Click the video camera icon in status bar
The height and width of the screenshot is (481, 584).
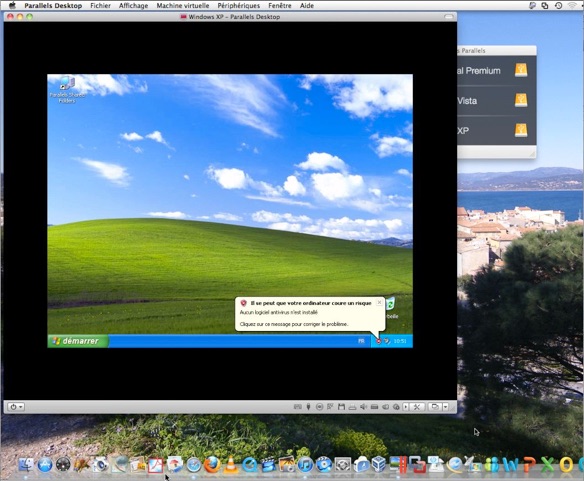pos(385,407)
